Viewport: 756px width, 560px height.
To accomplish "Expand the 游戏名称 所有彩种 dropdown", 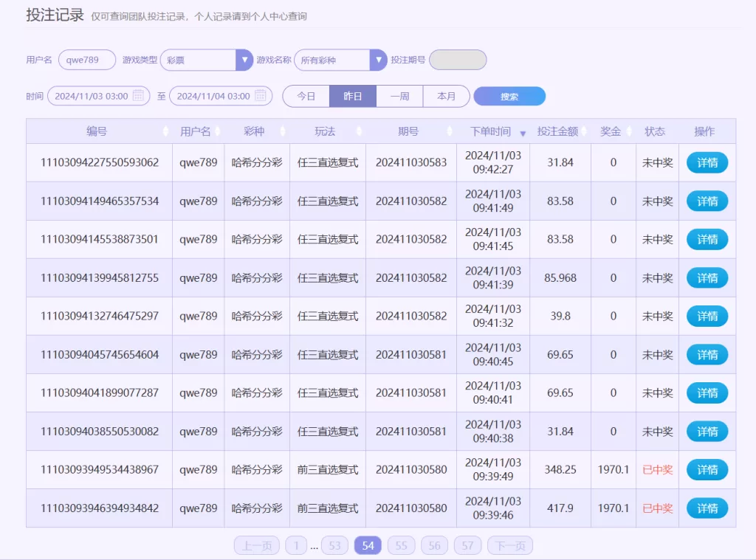I will (379, 61).
